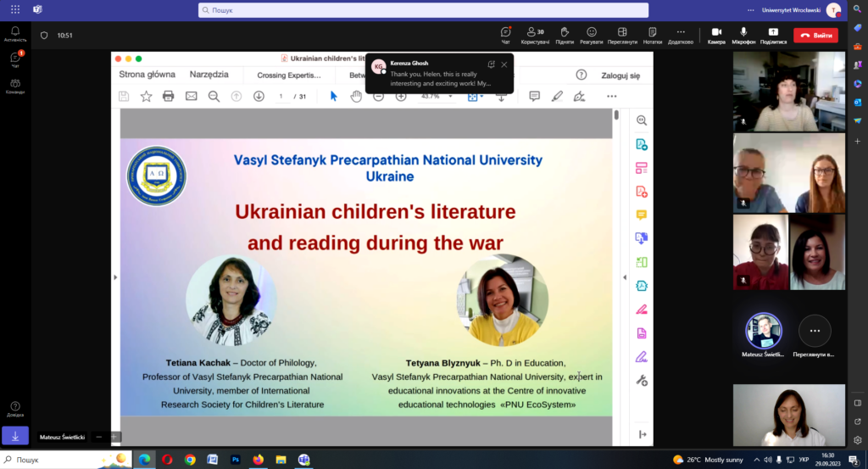The image size is (868, 469).
Task: Open the Переглянути view layout options
Action: coord(622,34)
